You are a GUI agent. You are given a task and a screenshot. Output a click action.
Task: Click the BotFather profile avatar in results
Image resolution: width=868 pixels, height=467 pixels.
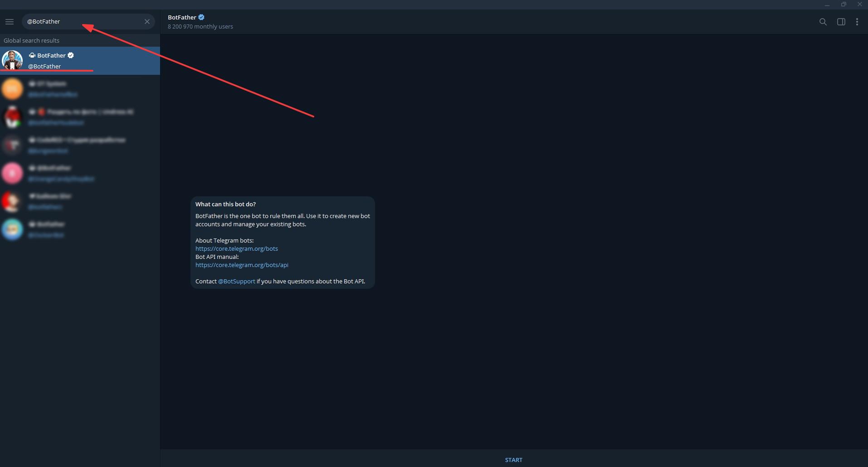click(12, 61)
